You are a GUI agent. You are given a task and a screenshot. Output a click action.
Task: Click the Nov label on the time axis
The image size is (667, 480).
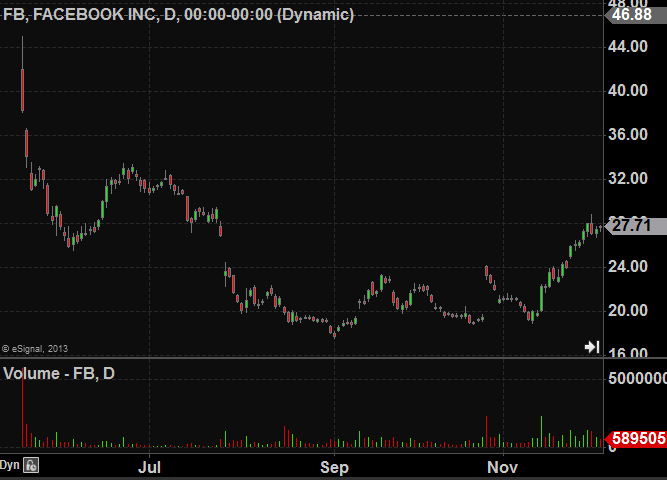502,467
